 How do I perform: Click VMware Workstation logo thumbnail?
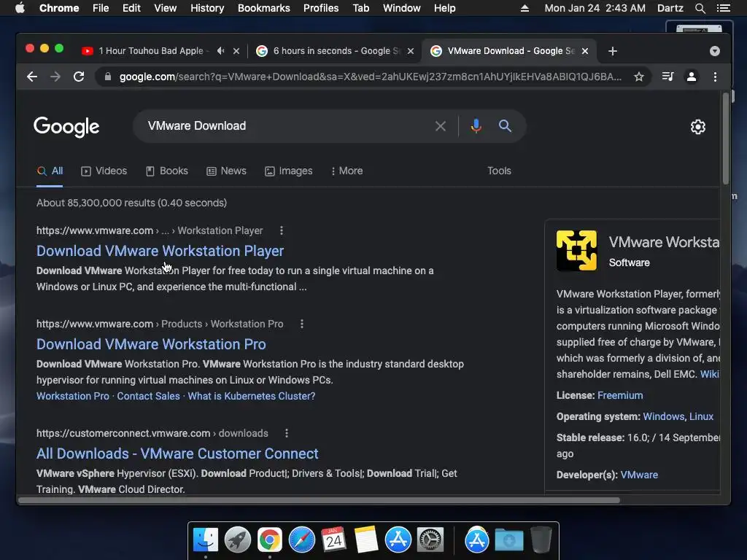tap(576, 251)
